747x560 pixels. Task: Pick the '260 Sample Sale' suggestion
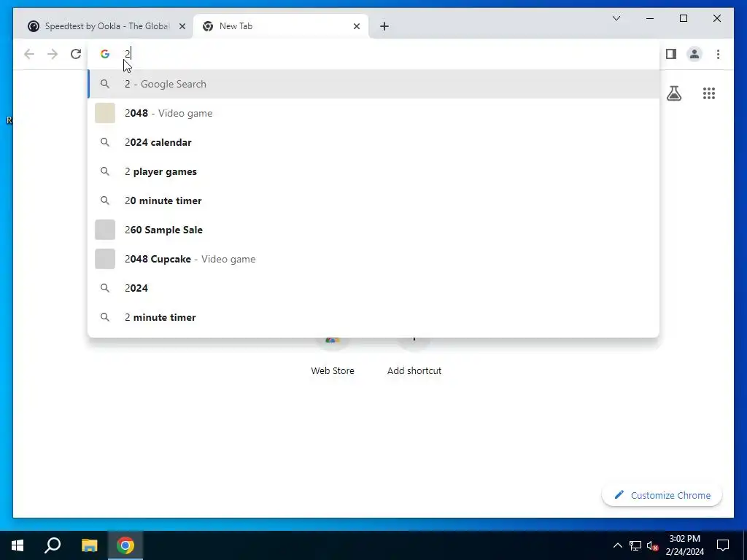(x=374, y=230)
